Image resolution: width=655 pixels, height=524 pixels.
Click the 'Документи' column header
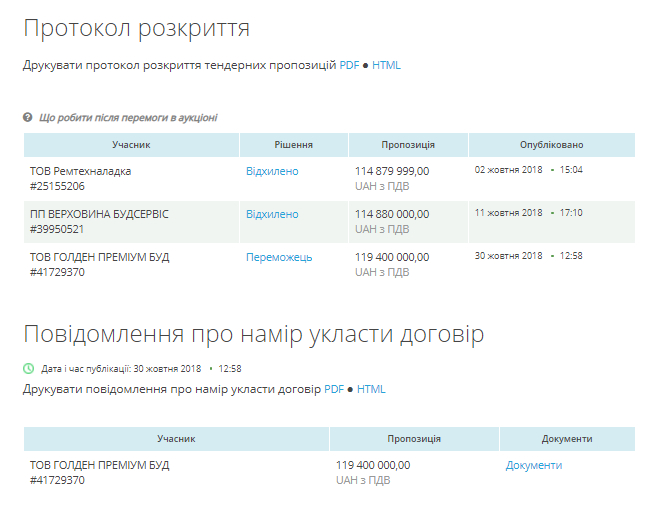[567, 439]
